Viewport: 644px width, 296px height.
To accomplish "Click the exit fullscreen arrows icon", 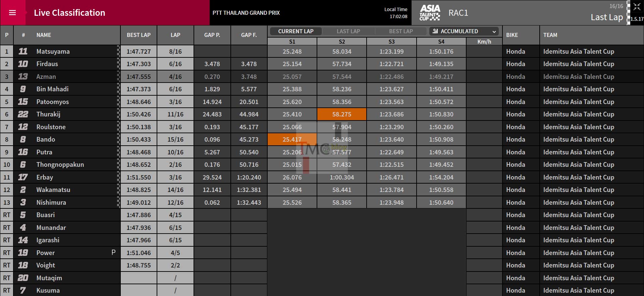I will point(637,7).
